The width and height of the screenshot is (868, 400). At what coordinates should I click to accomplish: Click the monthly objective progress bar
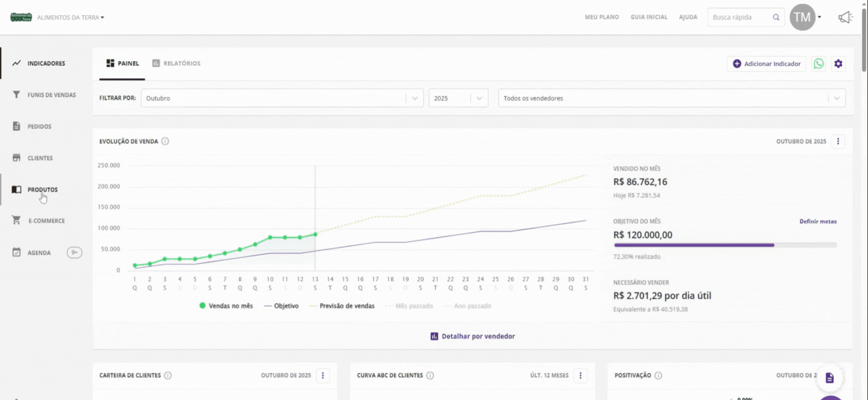pyautogui.click(x=725, y=245)
